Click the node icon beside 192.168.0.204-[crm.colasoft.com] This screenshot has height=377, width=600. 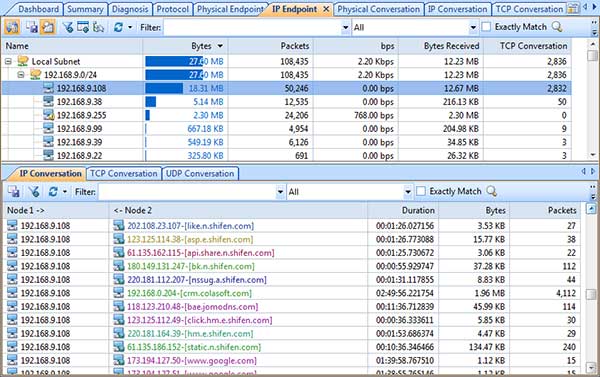tap(119, 293)
